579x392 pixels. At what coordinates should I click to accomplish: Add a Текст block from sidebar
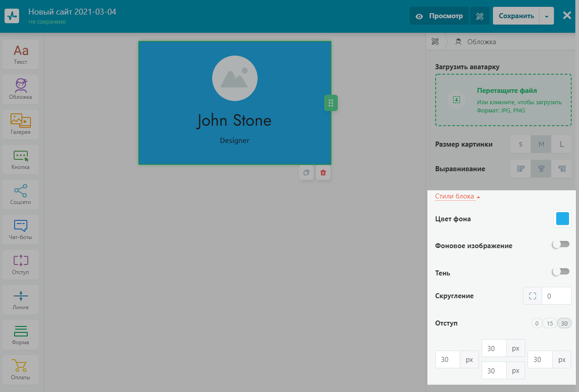[20, 54]
